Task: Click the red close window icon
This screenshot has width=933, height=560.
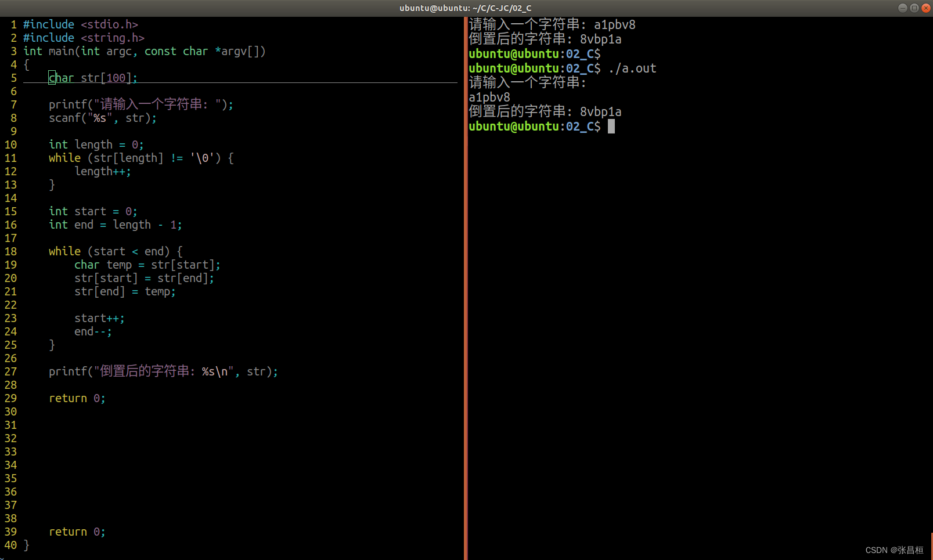Action: 925,8
